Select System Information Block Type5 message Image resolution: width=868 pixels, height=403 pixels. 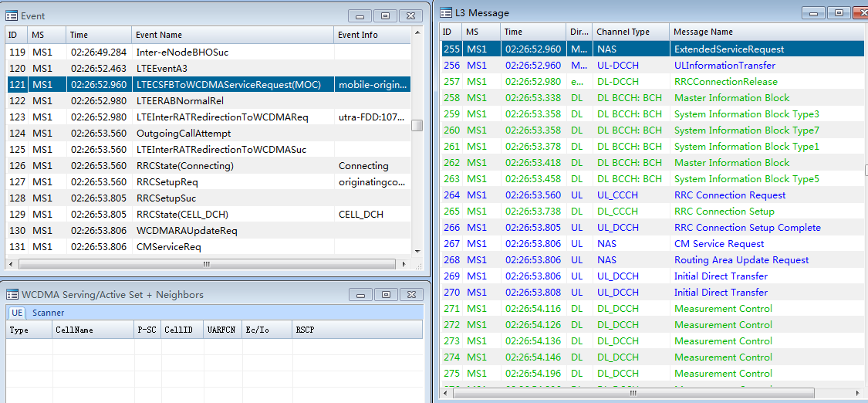651,179
